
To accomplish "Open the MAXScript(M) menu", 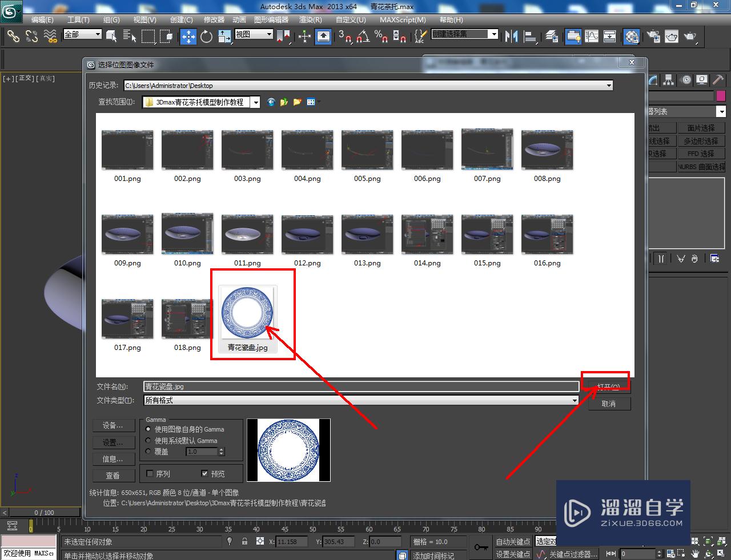I will (x=403, y=19).
